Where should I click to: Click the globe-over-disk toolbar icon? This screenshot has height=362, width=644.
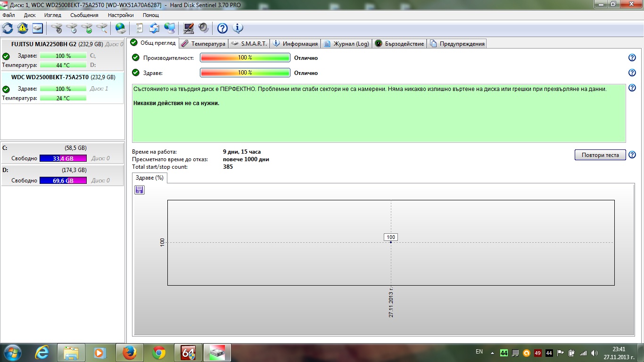point(121,28)
